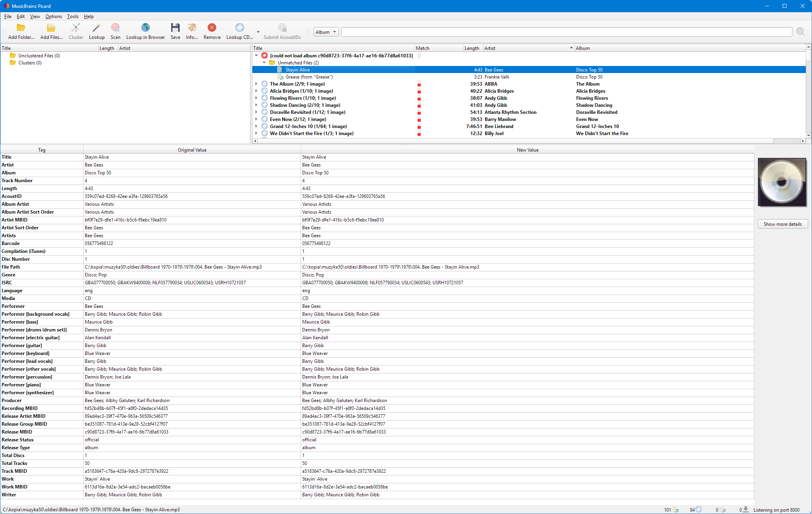Click the Add Folder toolbar icon
The width and height of the screenshot is (812, 514).
pyautogui.click(x=21, y=28)
